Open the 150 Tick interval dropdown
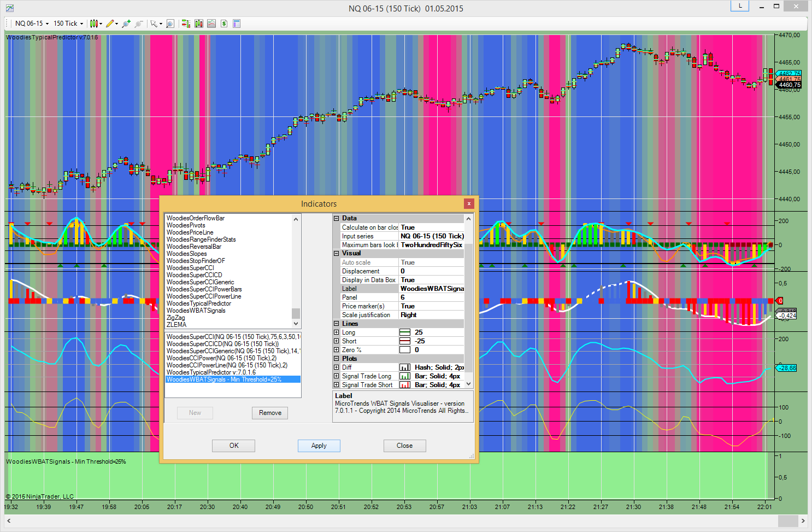This screenshot has width=812, height=532. pos(68,24)
